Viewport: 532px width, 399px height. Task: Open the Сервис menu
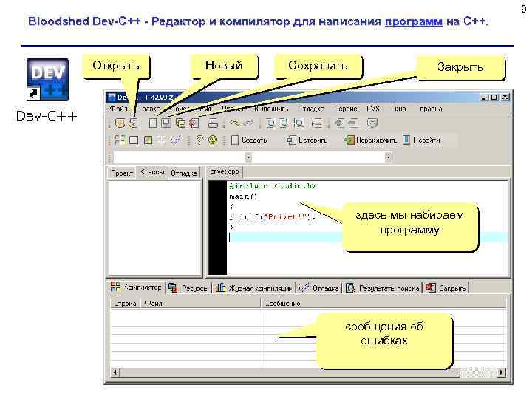coord(346,109)
